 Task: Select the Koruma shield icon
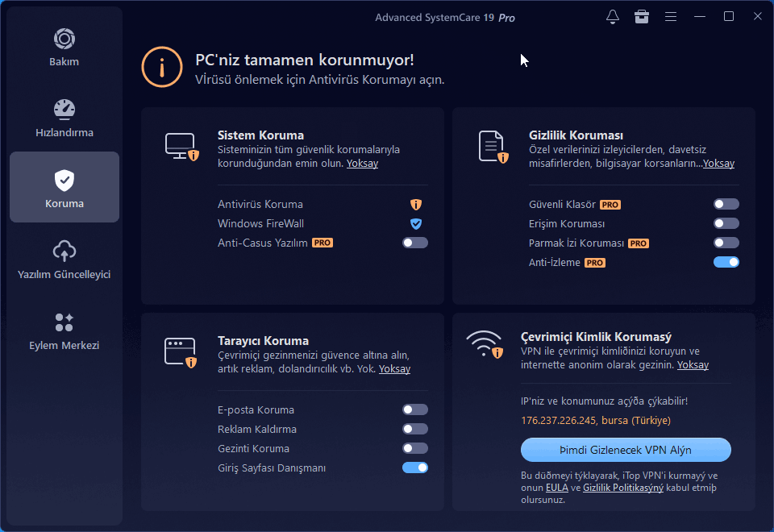pyautogui.click(x=64, y=181)
